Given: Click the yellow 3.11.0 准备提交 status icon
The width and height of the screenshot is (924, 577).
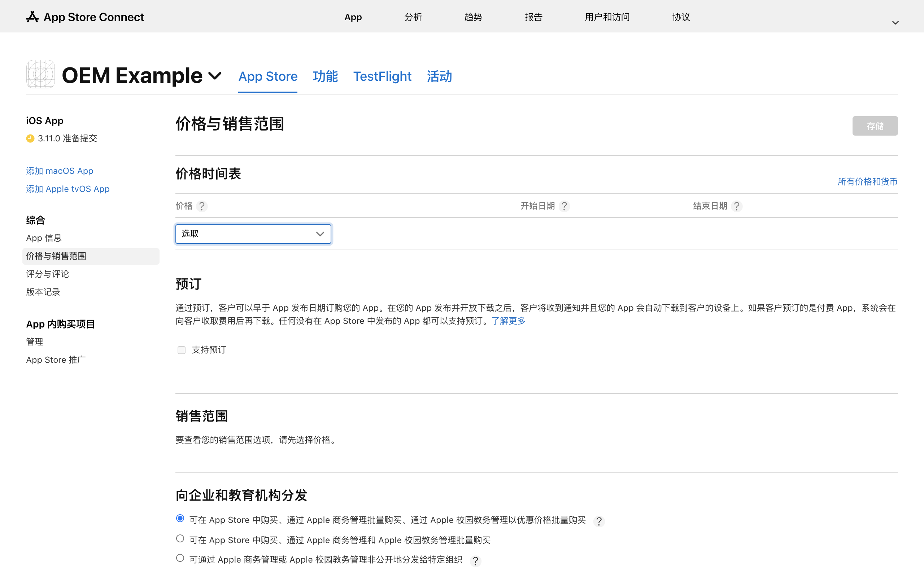Looking at the screenshot, I should 30,138.
